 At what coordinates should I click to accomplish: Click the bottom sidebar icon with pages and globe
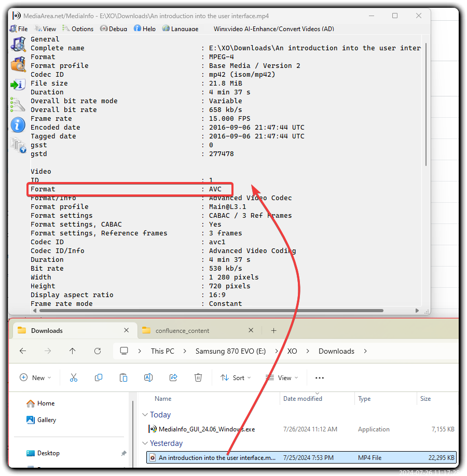tap(18, 145)
